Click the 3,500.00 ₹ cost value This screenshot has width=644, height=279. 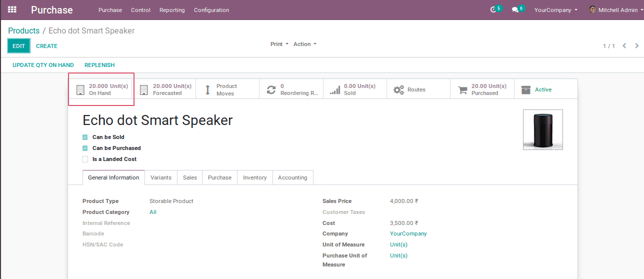[404, 223]
